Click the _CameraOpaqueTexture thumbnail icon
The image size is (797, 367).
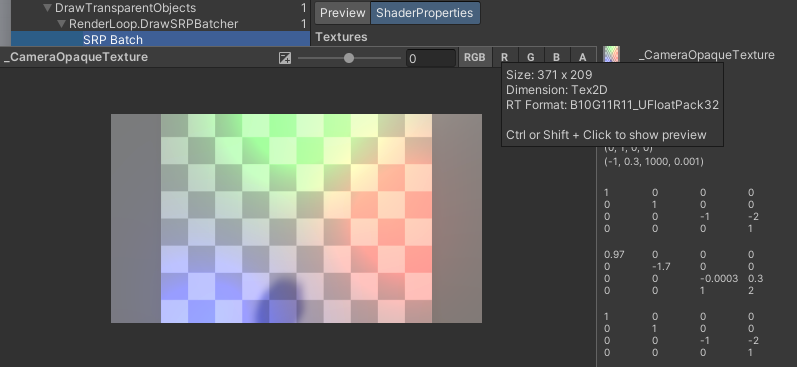[611, 54]
